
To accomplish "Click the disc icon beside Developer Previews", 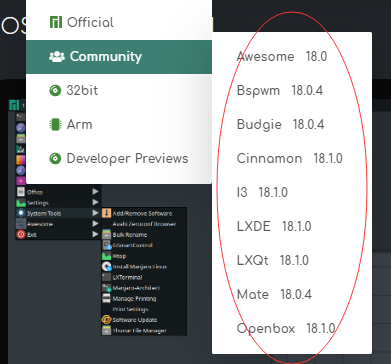I will click(x=55, y=159).
